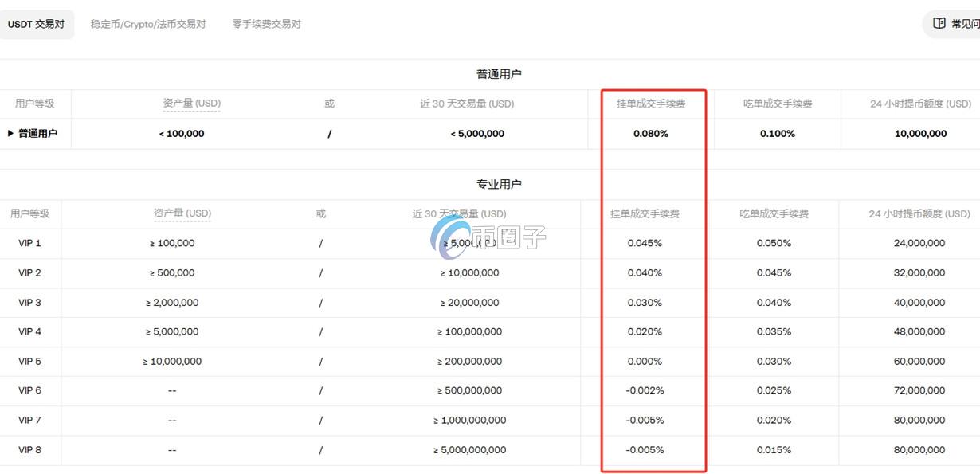Click the book icon beside 常见问题
The width and height of the screenshot is (980, 474).
pos(939,23)
